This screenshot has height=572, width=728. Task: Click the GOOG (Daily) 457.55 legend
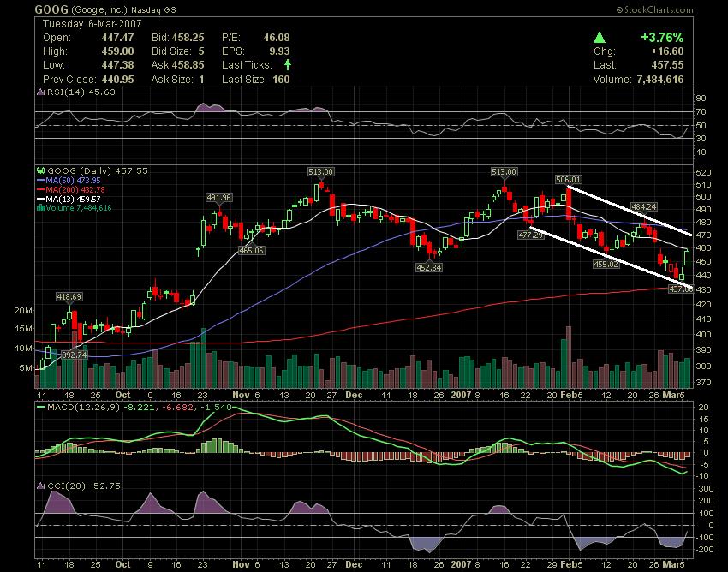[x=98, y=171]
